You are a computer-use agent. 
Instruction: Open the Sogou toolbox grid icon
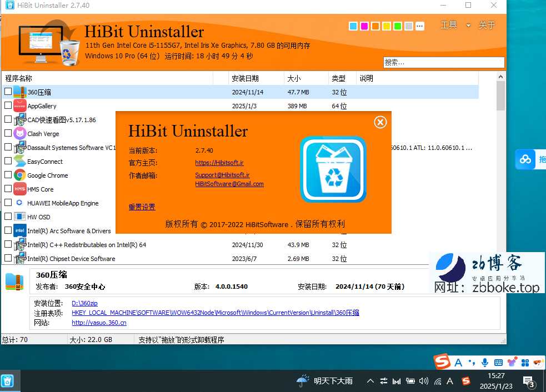pyautogui.click(x=525, y=363)
